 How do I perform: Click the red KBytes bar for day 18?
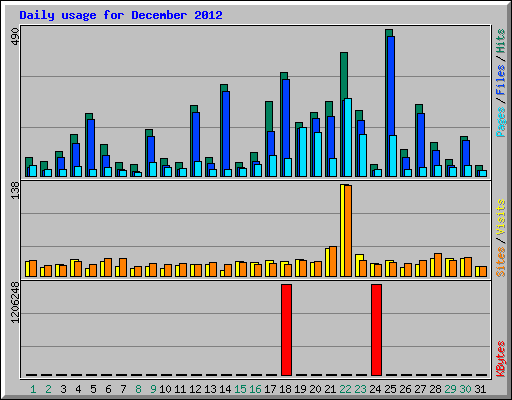[x=286, y=330]
